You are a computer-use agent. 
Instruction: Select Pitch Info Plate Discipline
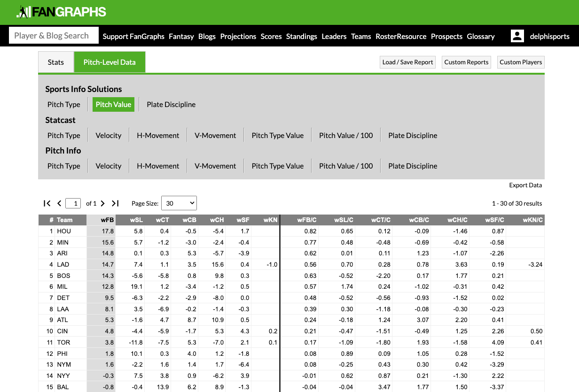click(x=413, y=166)
